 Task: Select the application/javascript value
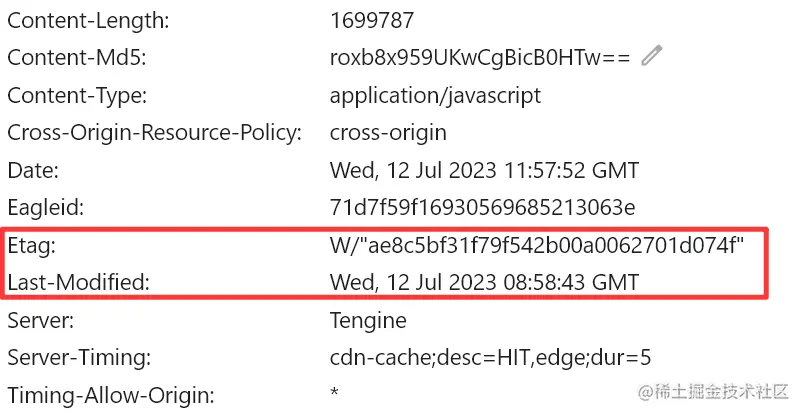pyautogui.click(x=435, y=96)
